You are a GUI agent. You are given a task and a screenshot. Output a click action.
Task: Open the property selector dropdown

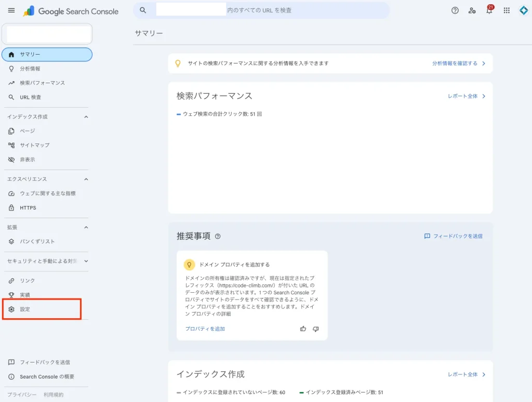47,34
